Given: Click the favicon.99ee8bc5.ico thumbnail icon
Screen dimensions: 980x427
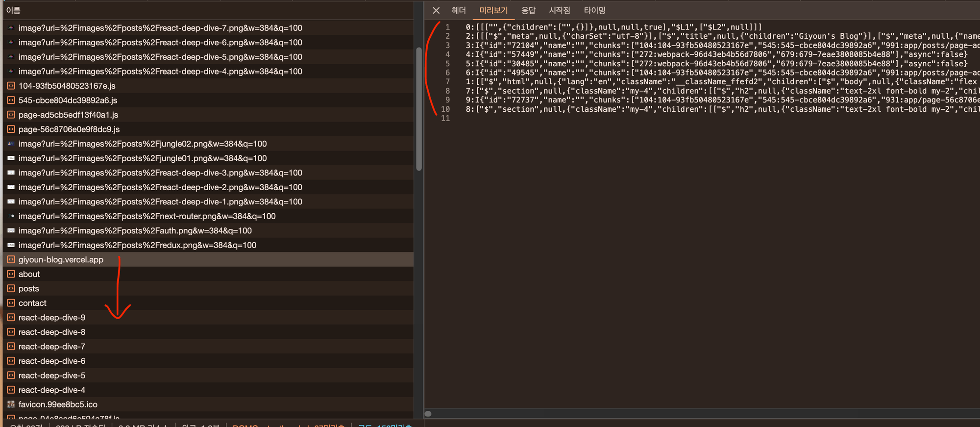Looking at the screenshot, I should (x=11, y=404).
